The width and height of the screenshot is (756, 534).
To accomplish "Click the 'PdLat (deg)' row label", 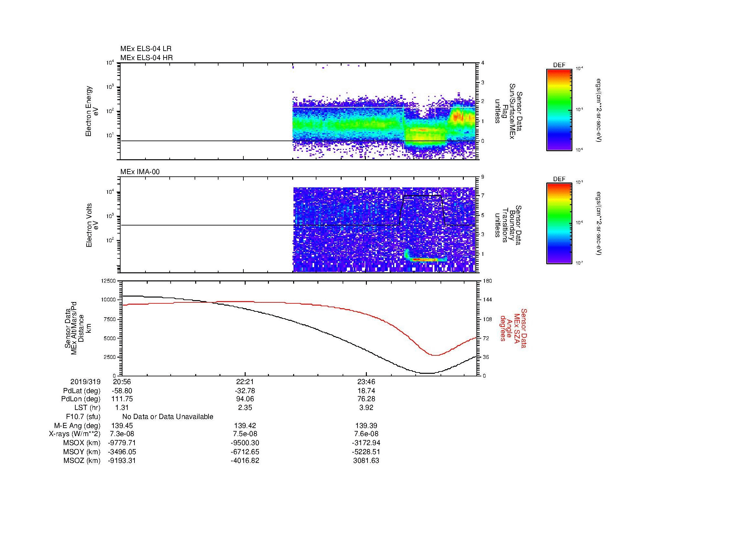I will (82, 391).
